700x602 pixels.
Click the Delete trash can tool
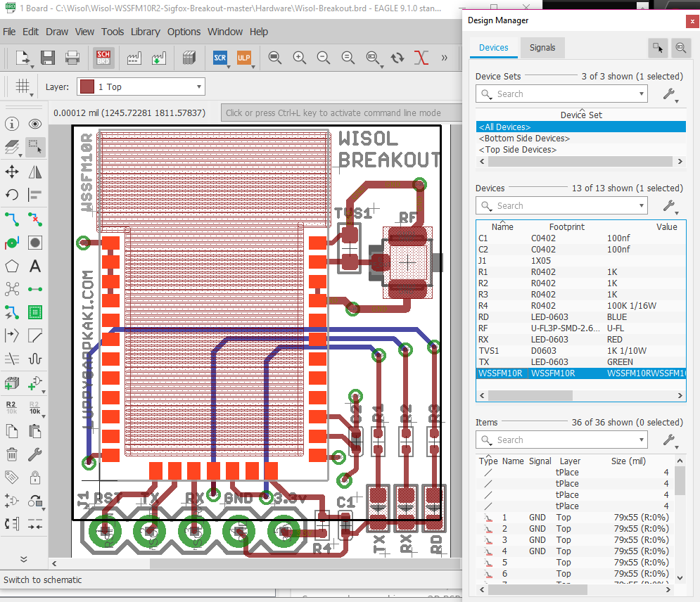click(12, 454)
